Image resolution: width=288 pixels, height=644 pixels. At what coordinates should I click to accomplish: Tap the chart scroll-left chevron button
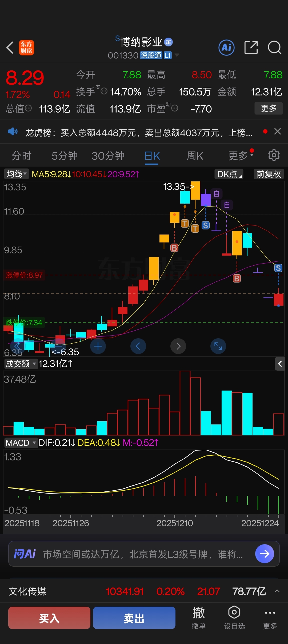tap(138, 346)
